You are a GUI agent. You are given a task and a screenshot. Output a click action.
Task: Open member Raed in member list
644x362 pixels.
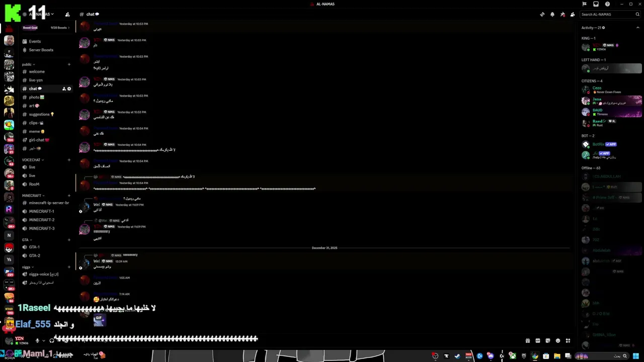pos(611,123)
